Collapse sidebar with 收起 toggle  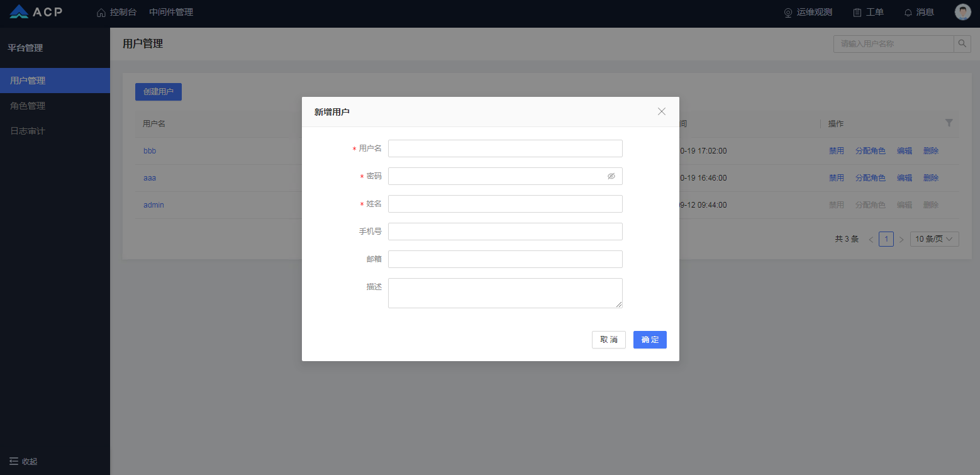coord(23,461)
